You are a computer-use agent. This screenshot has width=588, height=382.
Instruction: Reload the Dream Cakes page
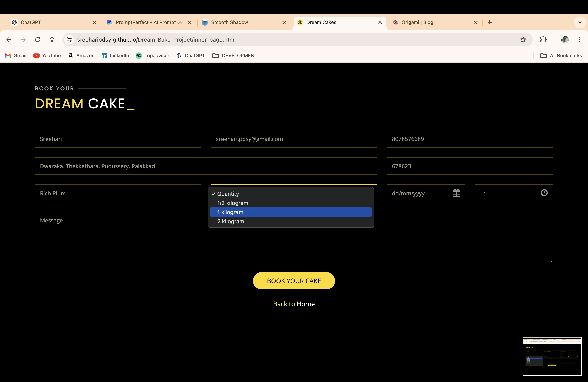38,40
